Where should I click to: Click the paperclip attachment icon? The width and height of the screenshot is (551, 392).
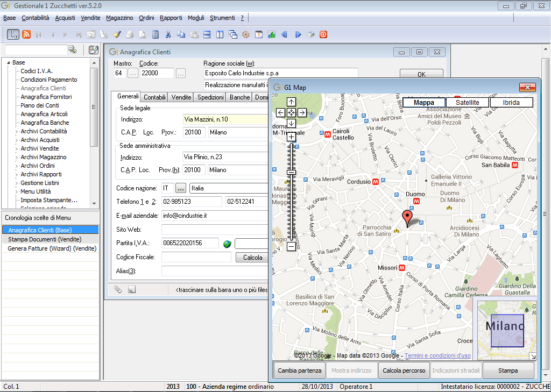point(118,289)
